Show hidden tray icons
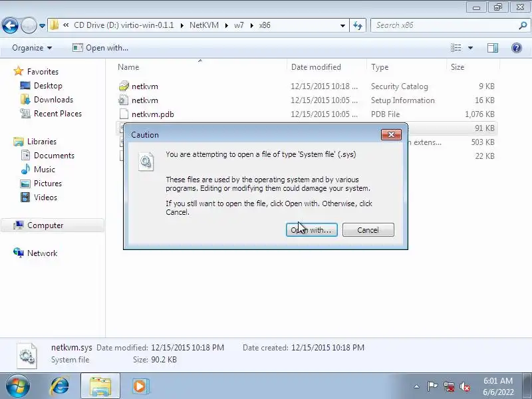This screenshot has width=532, height=399. click(416, 386)
